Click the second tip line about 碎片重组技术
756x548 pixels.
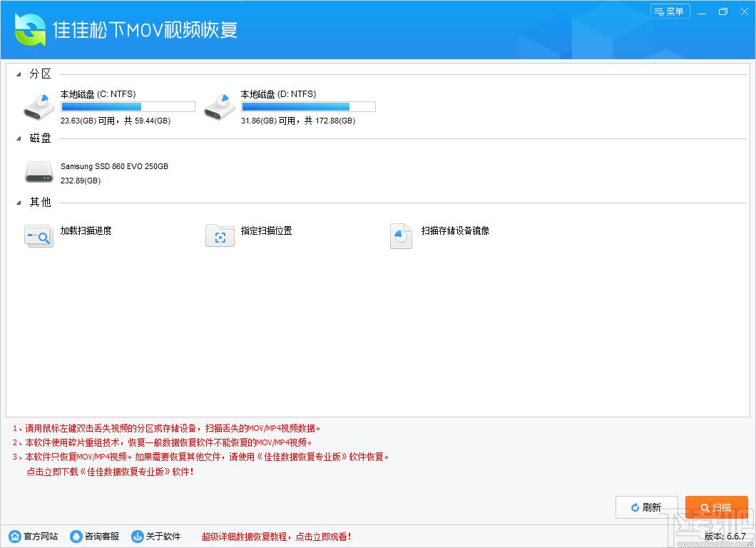tap(163, 442)
